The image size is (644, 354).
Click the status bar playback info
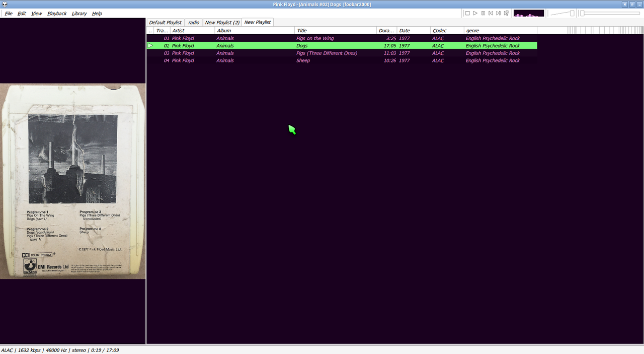pos(60,350)
